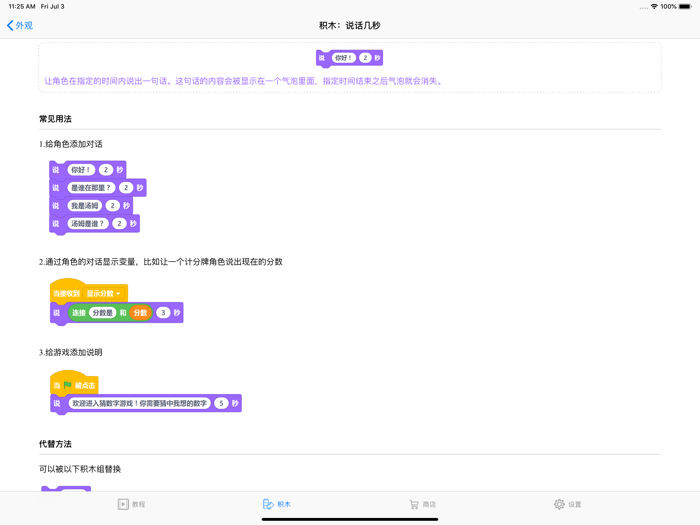Screen dimensions: 700x525
Task: Tap the battery status icon
Action: pos(685,7)
